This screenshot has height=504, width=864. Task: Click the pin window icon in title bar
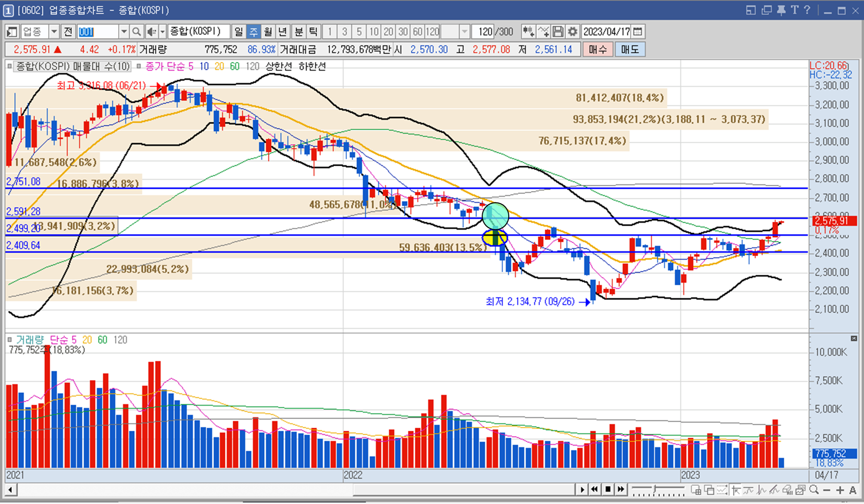pyautogui.click(x=781, y=10)
